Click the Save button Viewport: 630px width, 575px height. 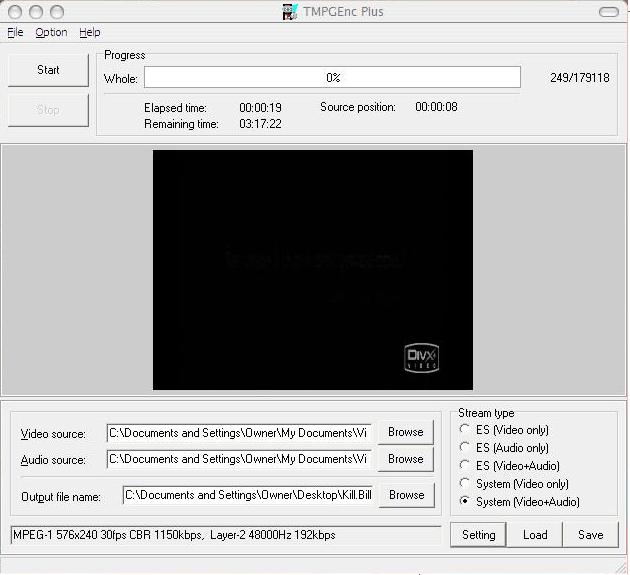[590, 535]
